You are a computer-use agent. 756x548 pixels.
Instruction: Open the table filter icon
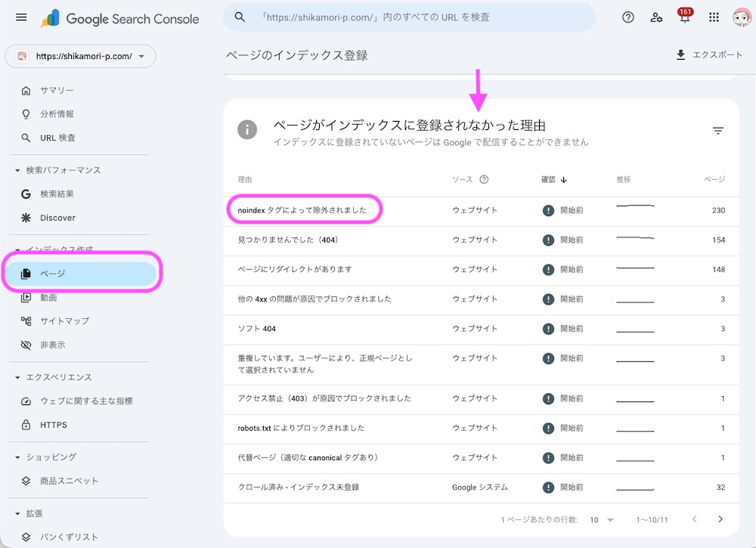[x=717, y=130]
